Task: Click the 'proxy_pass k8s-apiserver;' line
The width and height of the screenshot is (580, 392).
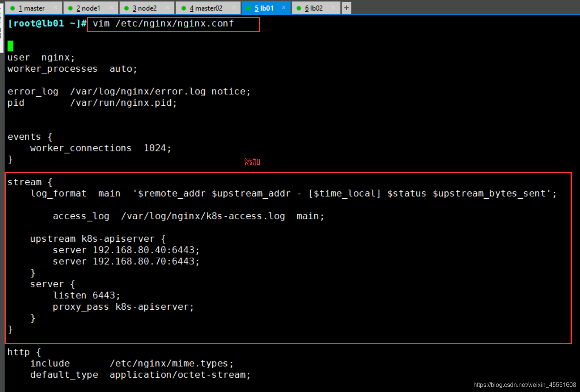Action: coord(123,307)
